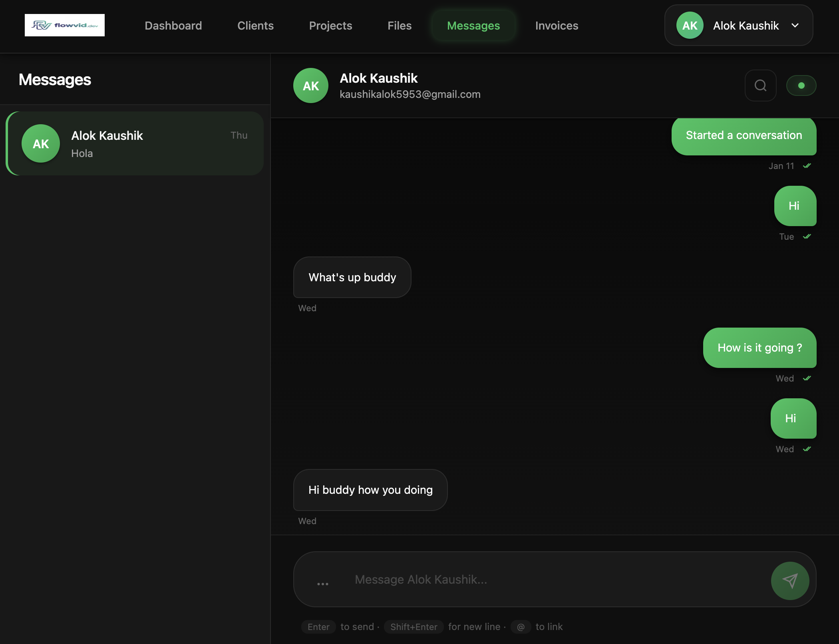839x644 pixels.
Task: Click the AK avatar in the conversation list
Action: coord(40,143)
